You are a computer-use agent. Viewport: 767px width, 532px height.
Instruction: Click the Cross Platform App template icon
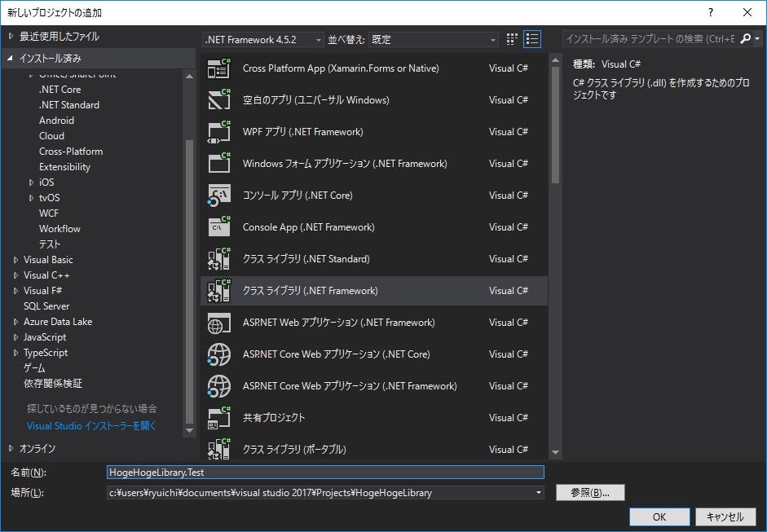pos(218,68)
